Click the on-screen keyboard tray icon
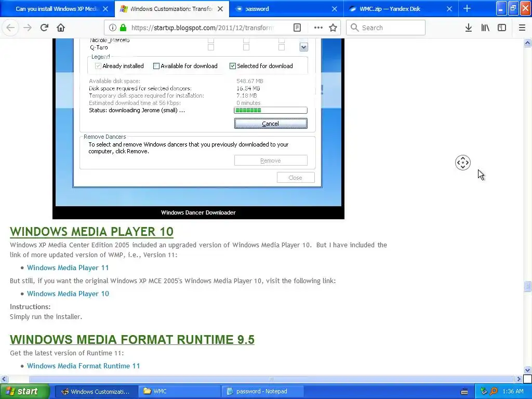This screenshot has height=399, width=532. (464, 392)
